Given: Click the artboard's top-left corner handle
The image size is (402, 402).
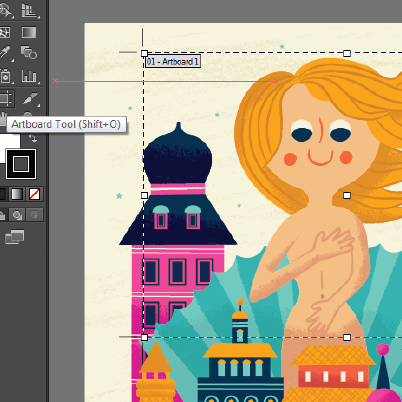Looking at the screenshot, I should coord(144,53).
